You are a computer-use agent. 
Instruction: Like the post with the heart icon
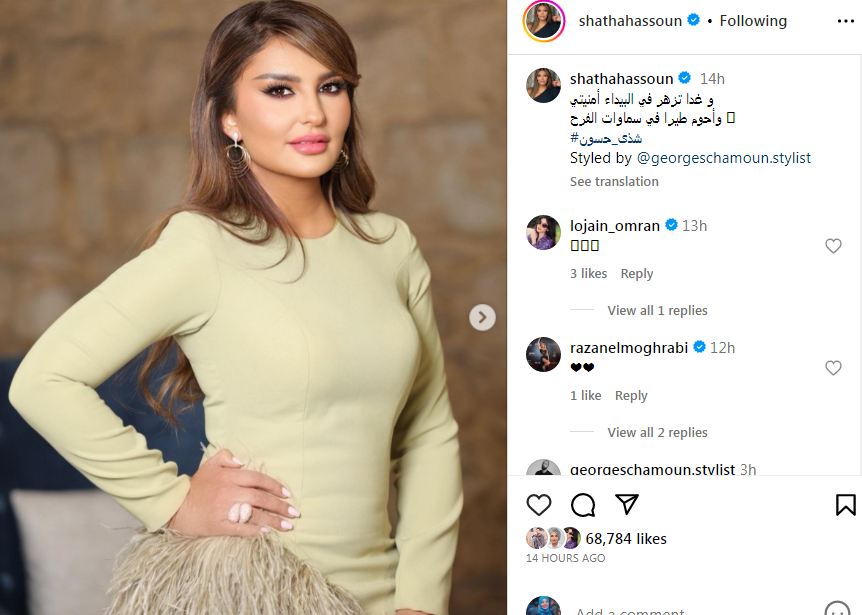pos(539,505)
